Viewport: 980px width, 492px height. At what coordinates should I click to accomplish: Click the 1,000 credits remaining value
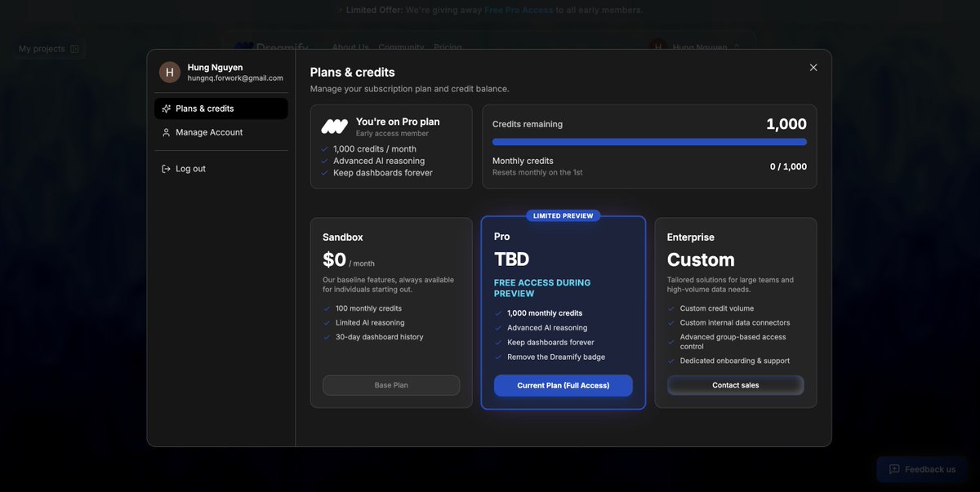tap(786, 124)
